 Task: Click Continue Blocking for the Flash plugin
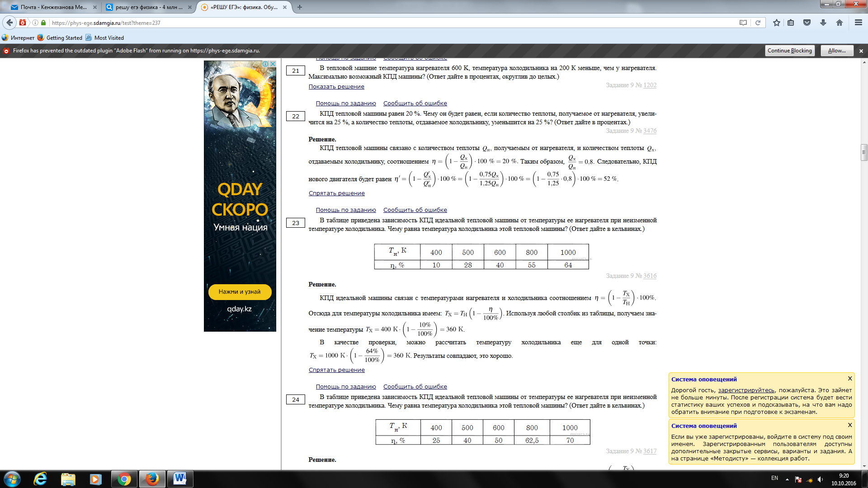(x=789, y=51)
